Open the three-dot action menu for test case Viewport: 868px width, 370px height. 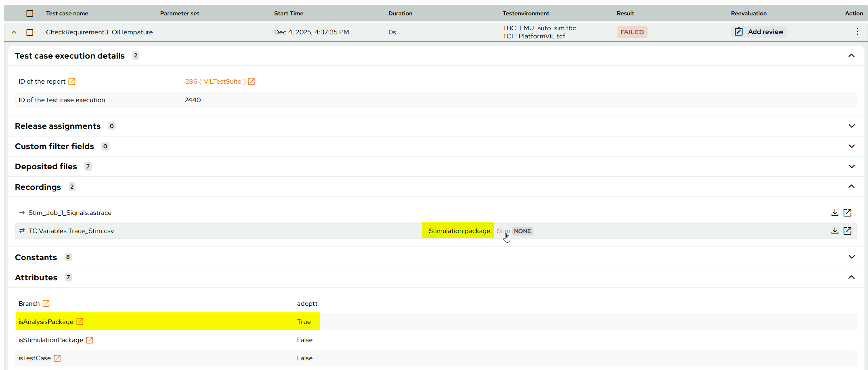(857, 32)
